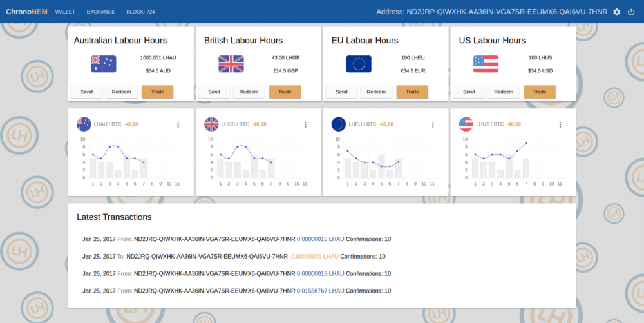Image resolution: width=644 pixels, height=323 pixels.
Task: Open the Wallet menu item
Action: coord(66,12)
